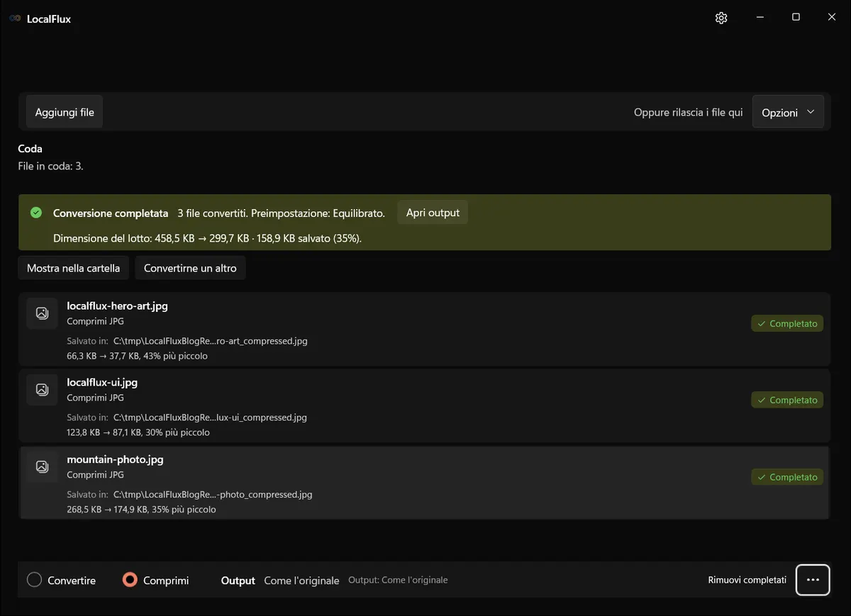Open the settings gear icon
851x616 pixels.
[x=721, y=18]
